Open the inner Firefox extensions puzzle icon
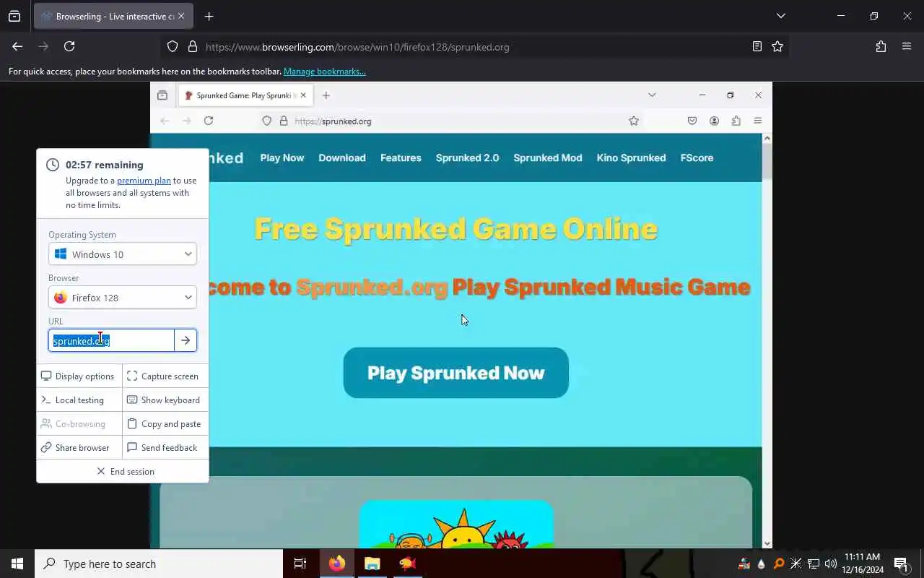 736,121
